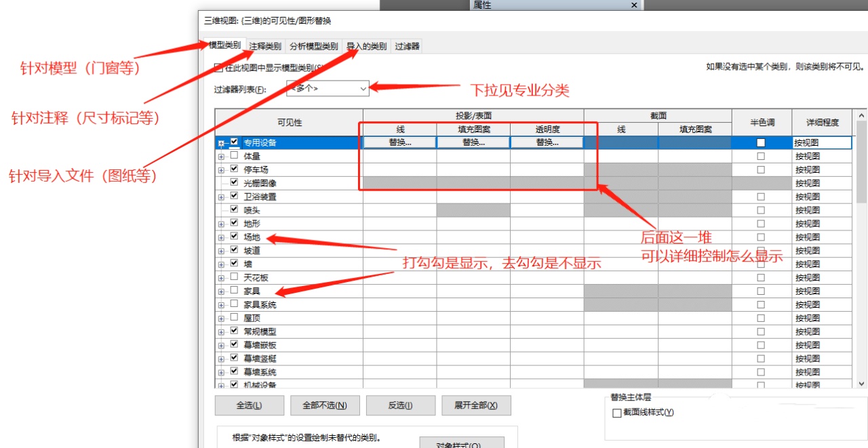Image resolution: width=868 pixels, height=448 pixels.
Task: Expand the 专用设备 category tree node
Action: [221, 143]
